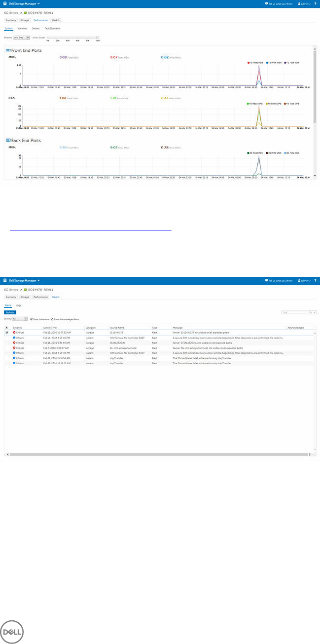Viewport: 320px width, 644px height.
Task: Toggle FE Write IOPS legend swatch
Action: click(x=268, y=104)
